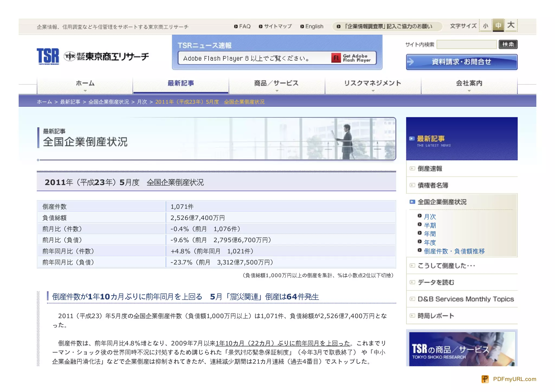Set text size to 中 (medium)
This screenshot has height=392, width=555.
(x=498, y=26)
